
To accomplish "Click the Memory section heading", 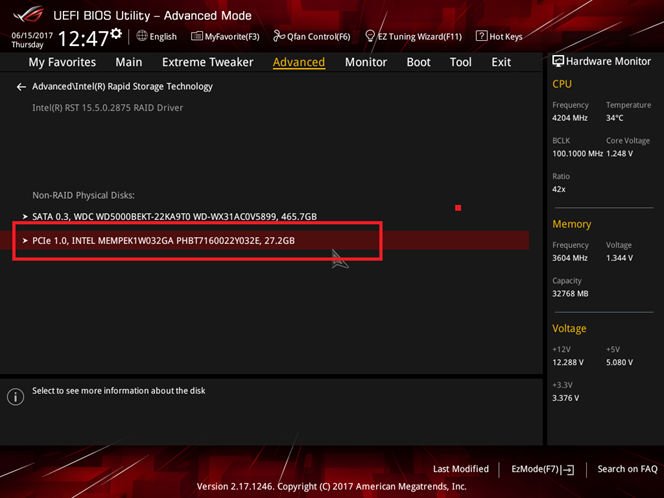I will point(572,224).
